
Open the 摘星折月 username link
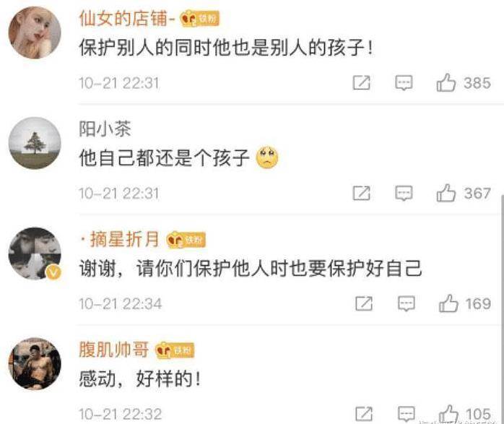120,239
